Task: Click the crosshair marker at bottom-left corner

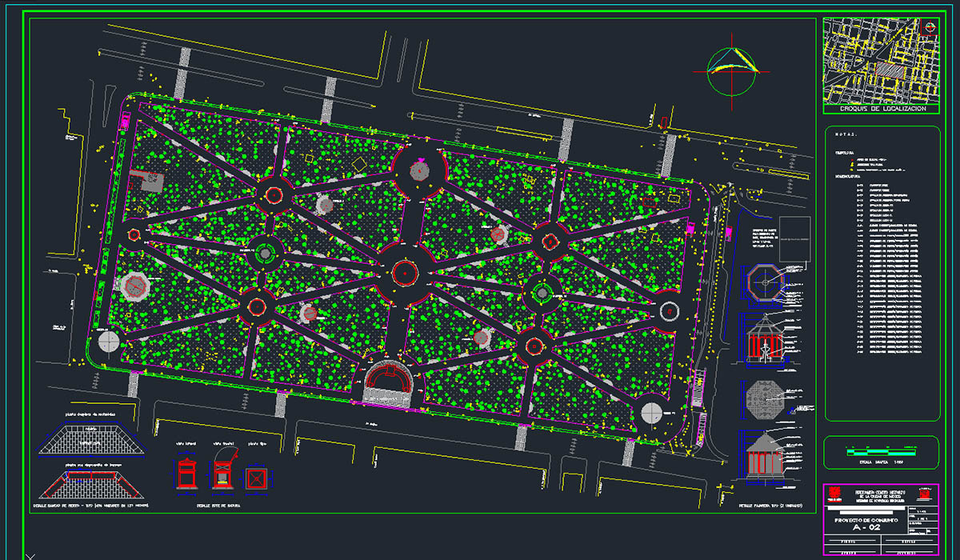Action: pyautogui.click(x=30, y=554)
